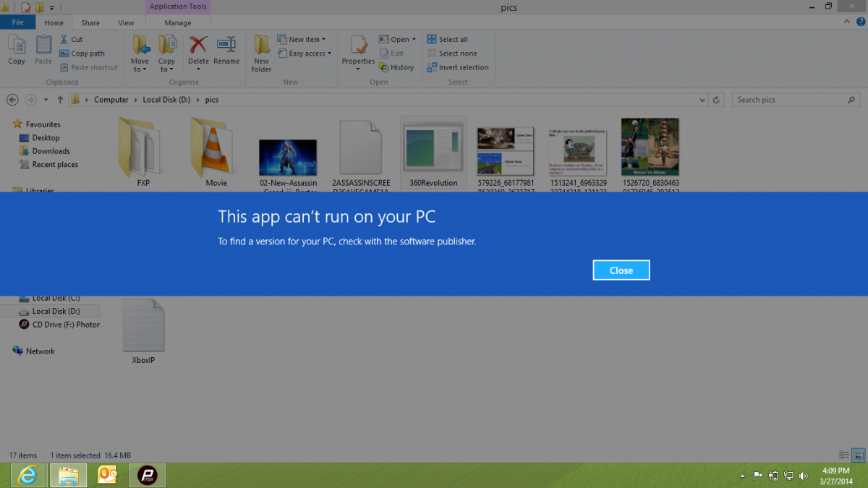Open the New item dropdown
Viewport: 868px width, 488px height.
(x=307, y=40)
